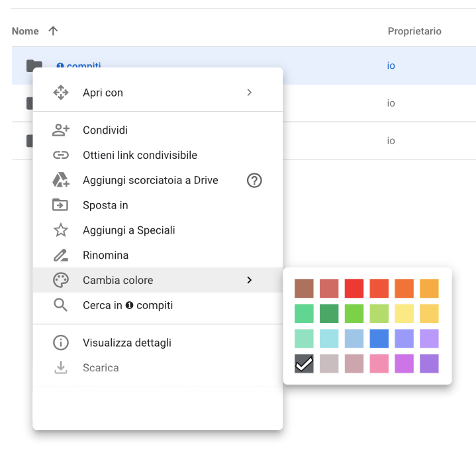Expand the Apri con submenu arrow

tap(250, 93)
